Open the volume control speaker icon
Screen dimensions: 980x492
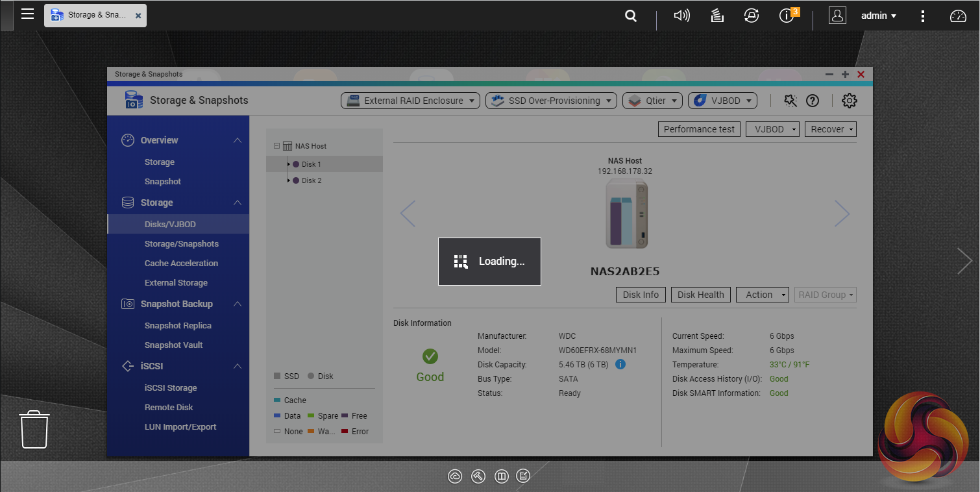tap(681, 16)
